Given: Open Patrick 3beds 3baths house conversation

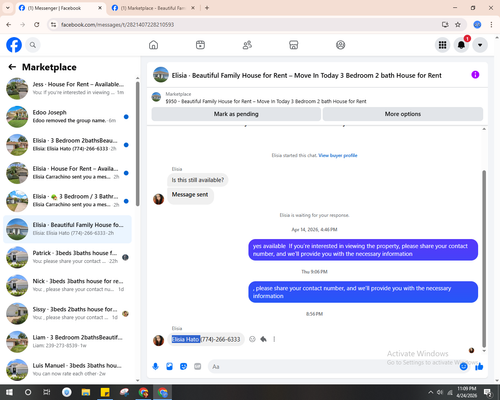Looking at the screenshot, I should (x=67, y=257).
